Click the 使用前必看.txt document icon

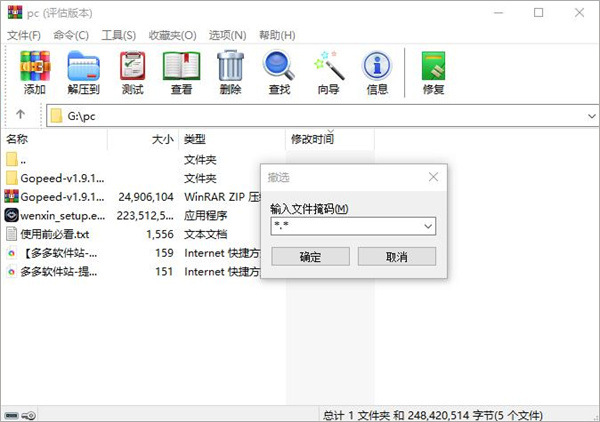point(11,234)
